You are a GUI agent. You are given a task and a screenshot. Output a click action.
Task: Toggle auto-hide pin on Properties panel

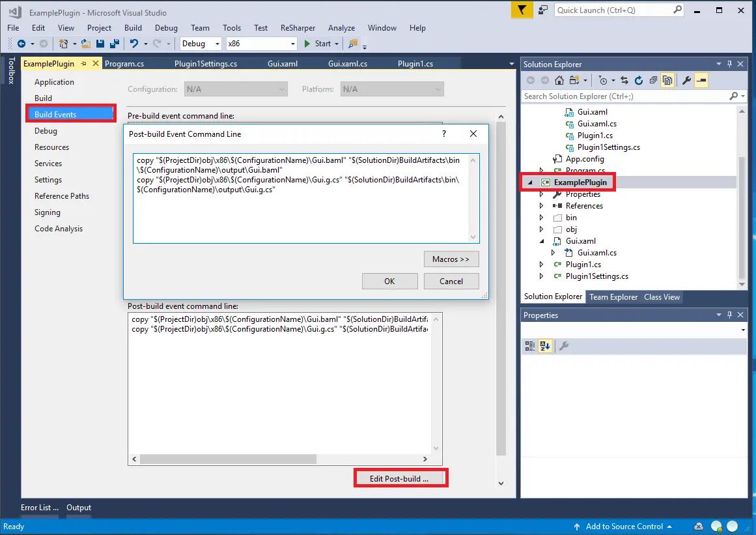coord(729,315)
